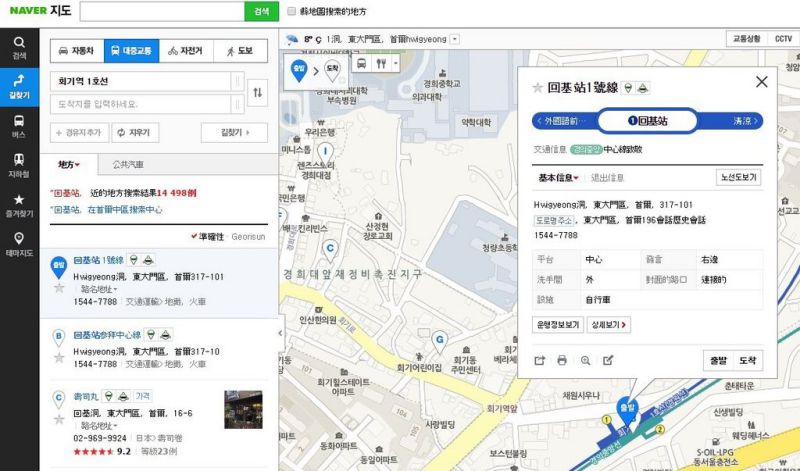The height and width of the screenshot is (471, 800).
Task: Toggle the checkbox next to the search box
Action: (291, 11)
